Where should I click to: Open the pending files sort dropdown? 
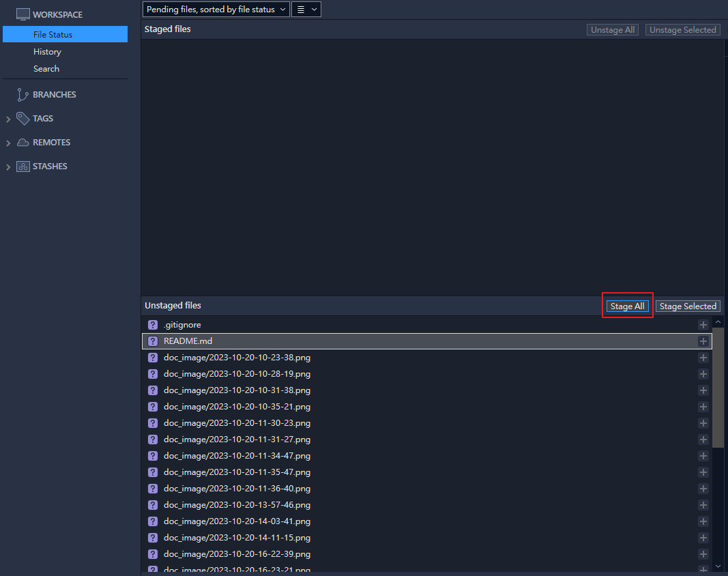(x=216, y=10)
